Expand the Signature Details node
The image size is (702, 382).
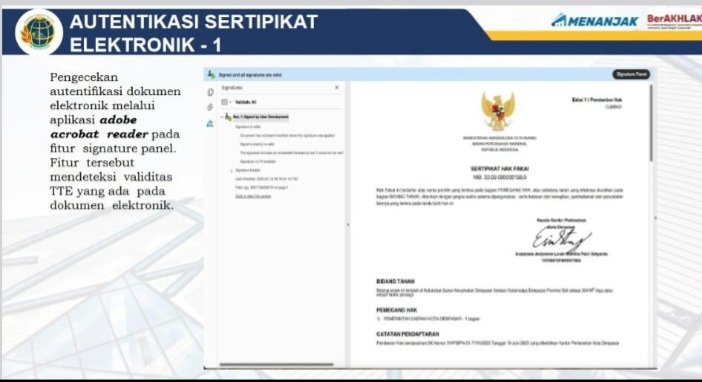tap(231, 171)
